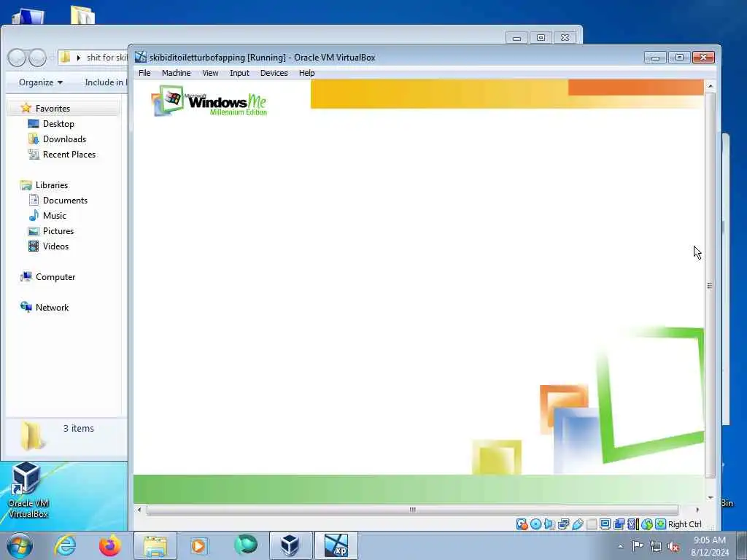Show hidden tray icons arrow

(620, 546)
